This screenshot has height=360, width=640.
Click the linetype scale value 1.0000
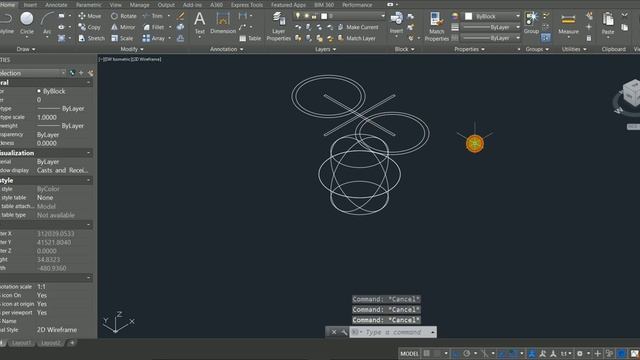(47, 117)
